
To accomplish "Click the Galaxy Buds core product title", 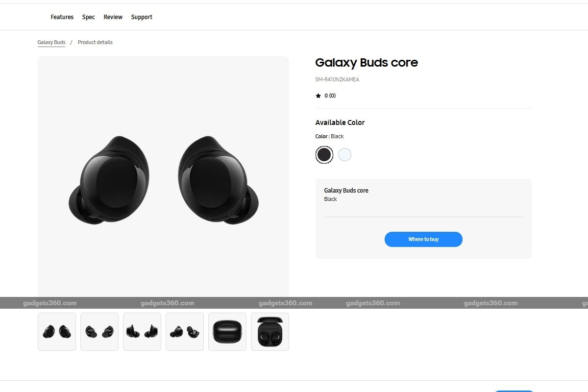I will coord(367,63).
